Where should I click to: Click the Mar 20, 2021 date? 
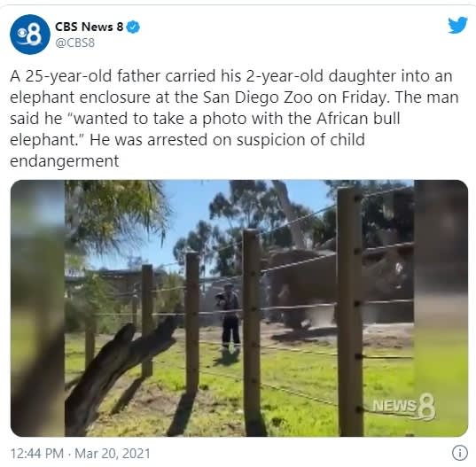113,454
